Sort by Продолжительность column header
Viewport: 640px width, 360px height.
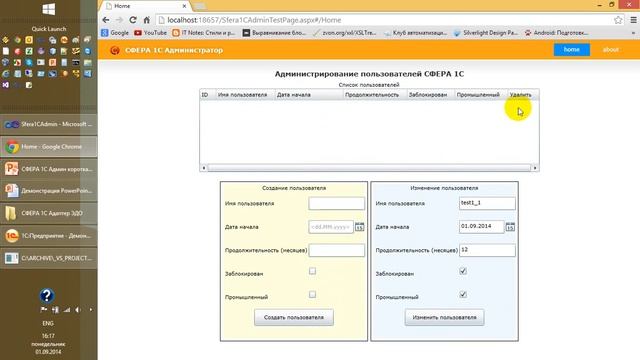(375, 95)
